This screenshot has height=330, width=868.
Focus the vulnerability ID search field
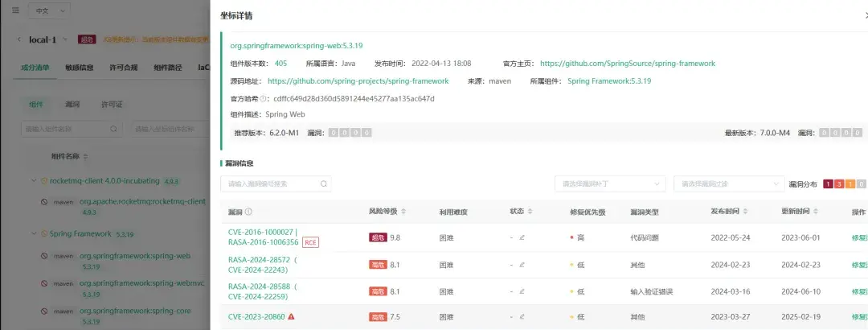coord(276,184)
